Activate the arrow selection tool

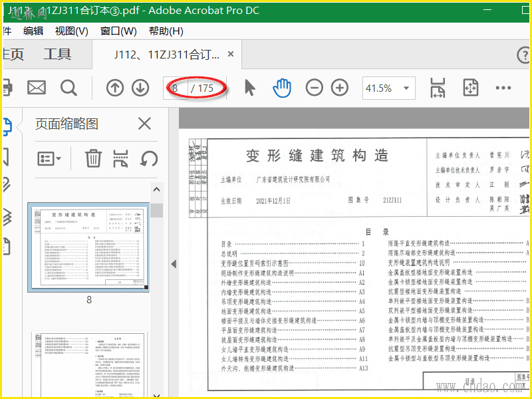point(250,88)
